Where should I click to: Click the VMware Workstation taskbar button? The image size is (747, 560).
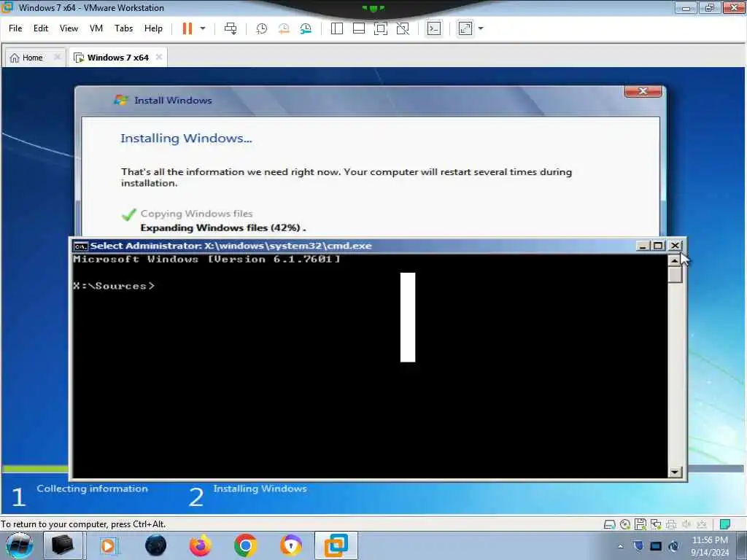pyautogui.click(x=336, y=545)
